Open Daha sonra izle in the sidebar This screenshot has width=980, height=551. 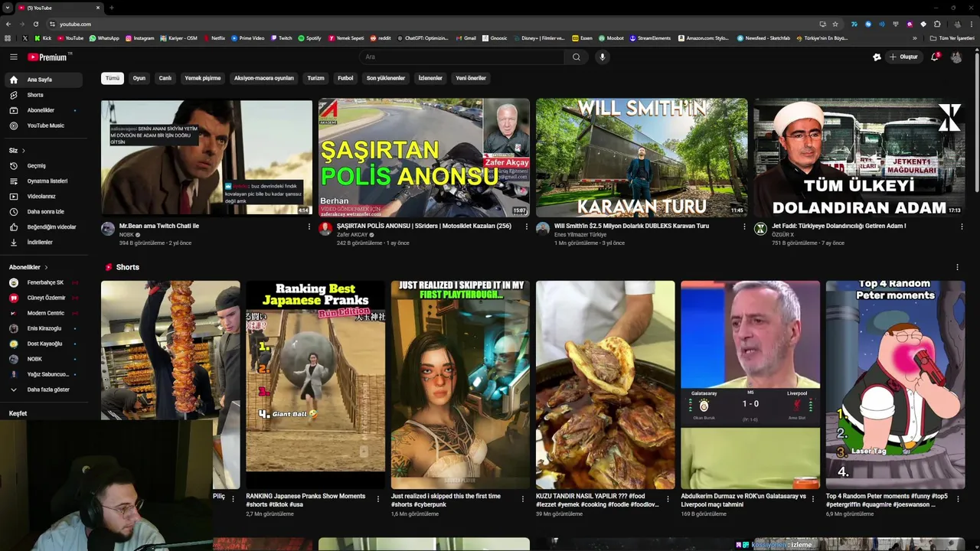44,211
